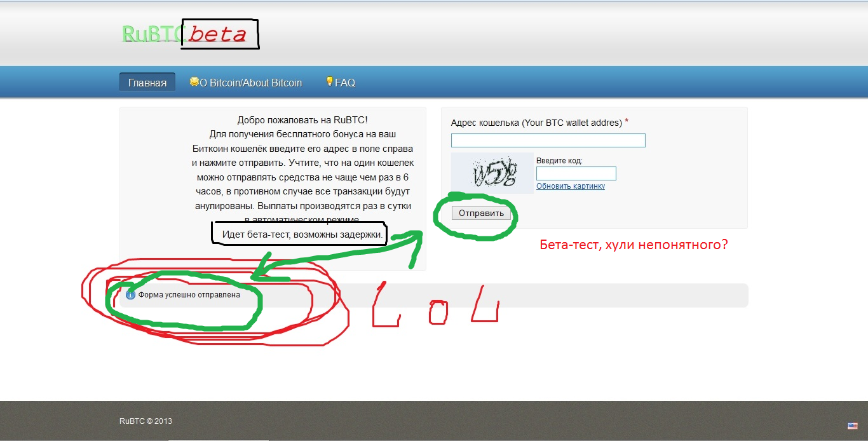Click the smiley icon beside O Bitcoin

coord(194,82)
